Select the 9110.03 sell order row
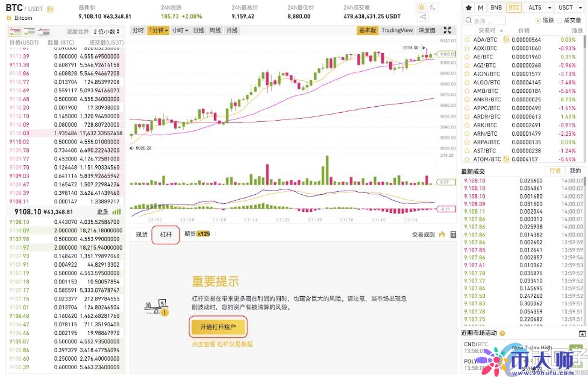 (66, 133)
